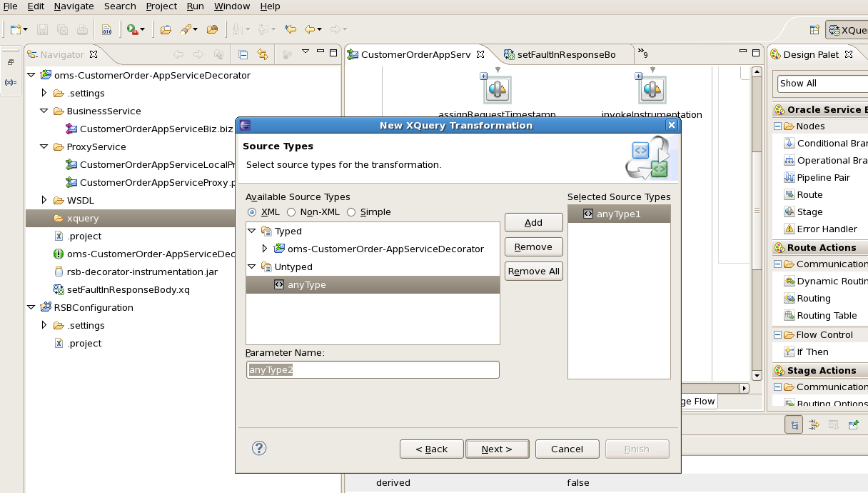Select setFaultInResponseBody.xq in Navigator
This screenshot has height=493, width=868.
pos(128,289)
